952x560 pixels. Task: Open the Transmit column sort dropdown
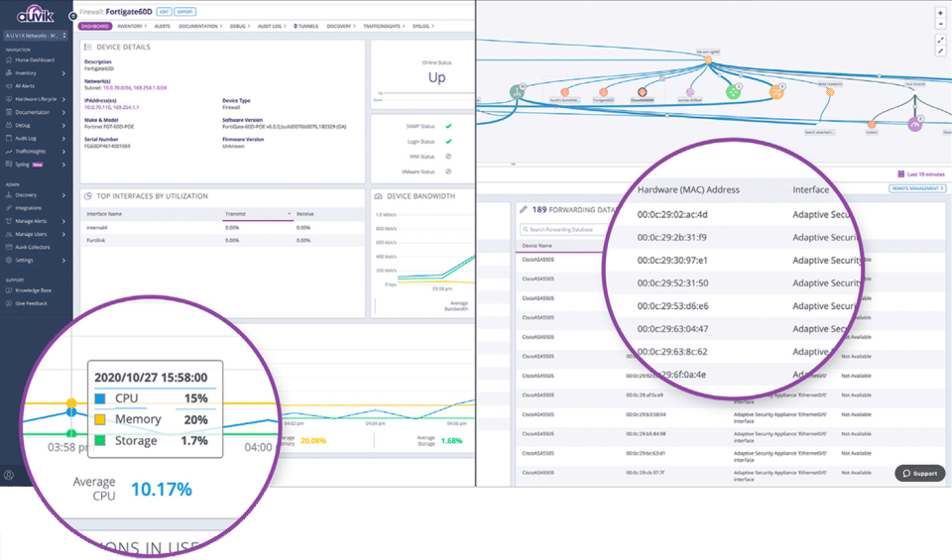point(289,214)
